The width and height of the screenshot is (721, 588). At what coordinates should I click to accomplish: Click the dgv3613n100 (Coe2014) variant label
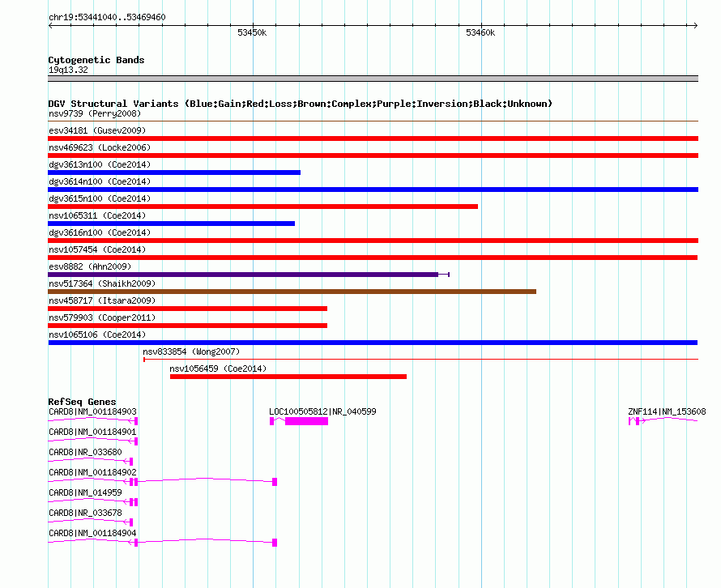(x=100, y=164)
